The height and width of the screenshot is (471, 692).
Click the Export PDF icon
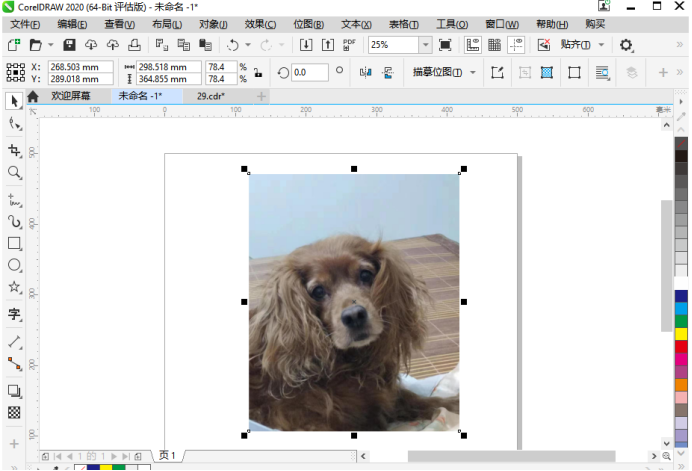pyautogui.click(x=349, y=45)
